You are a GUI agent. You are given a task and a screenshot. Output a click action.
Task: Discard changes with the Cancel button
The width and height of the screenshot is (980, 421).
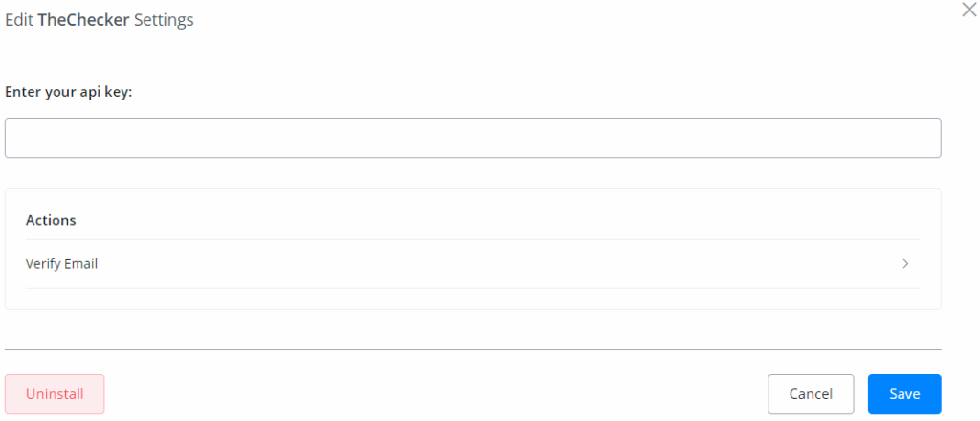810,394
